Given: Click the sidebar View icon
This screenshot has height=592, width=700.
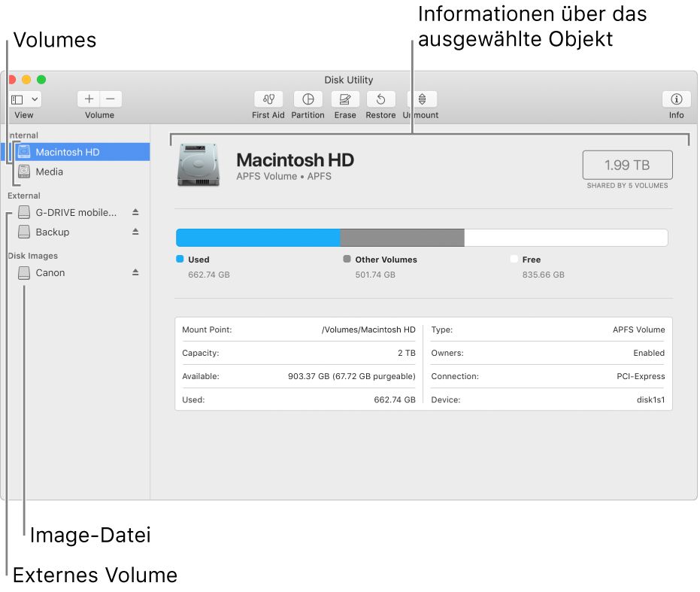Looking at the screenshot, I should click(17, 99).
